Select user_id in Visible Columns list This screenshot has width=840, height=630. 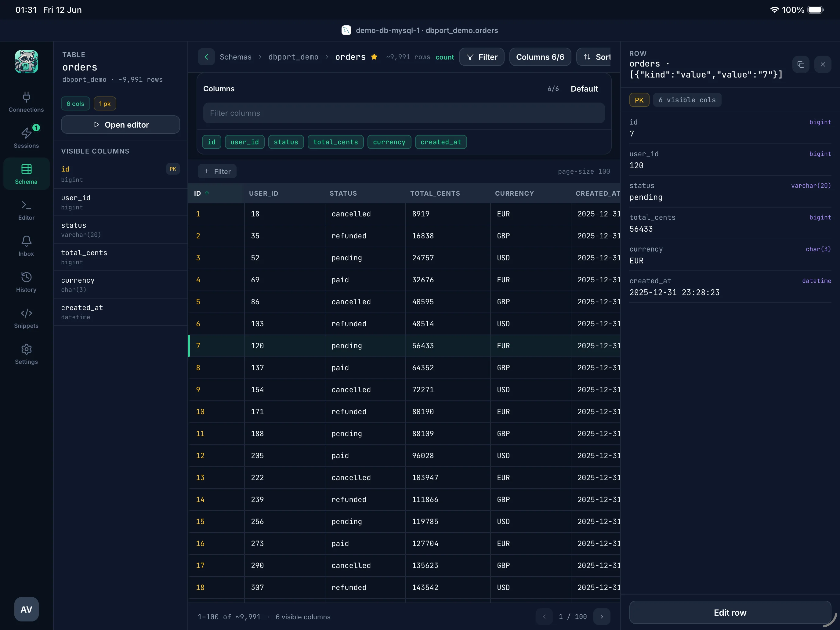[120, 202]
